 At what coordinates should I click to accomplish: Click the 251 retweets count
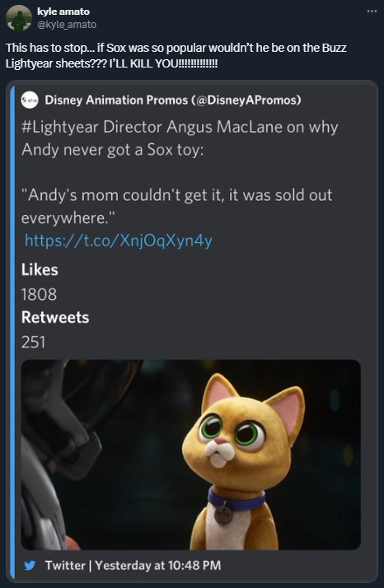(x=34, y=342)
